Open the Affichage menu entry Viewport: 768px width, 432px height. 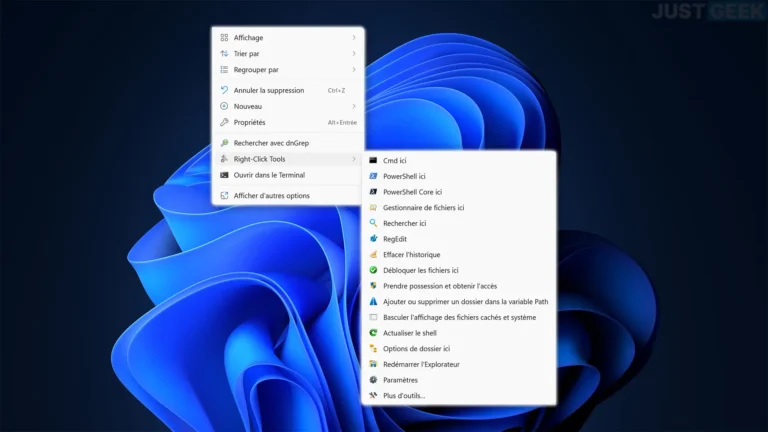(x=288, y=38)
